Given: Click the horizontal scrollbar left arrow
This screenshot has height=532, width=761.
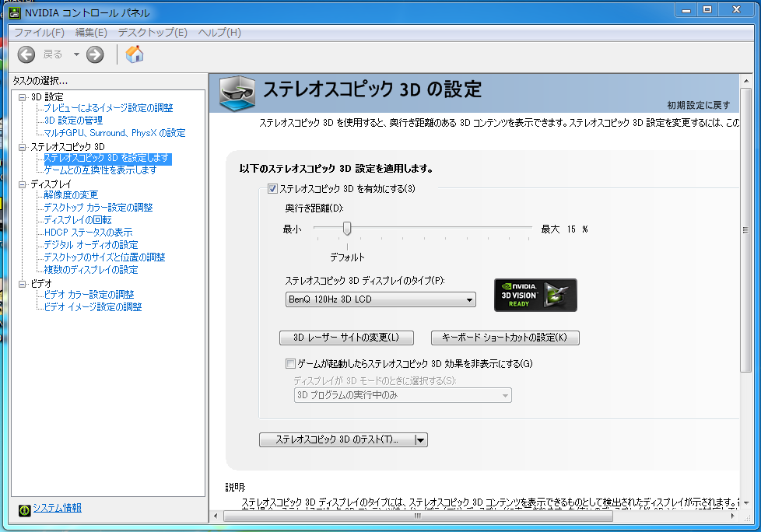Looking at the screenshot, I should pos(216,516).
